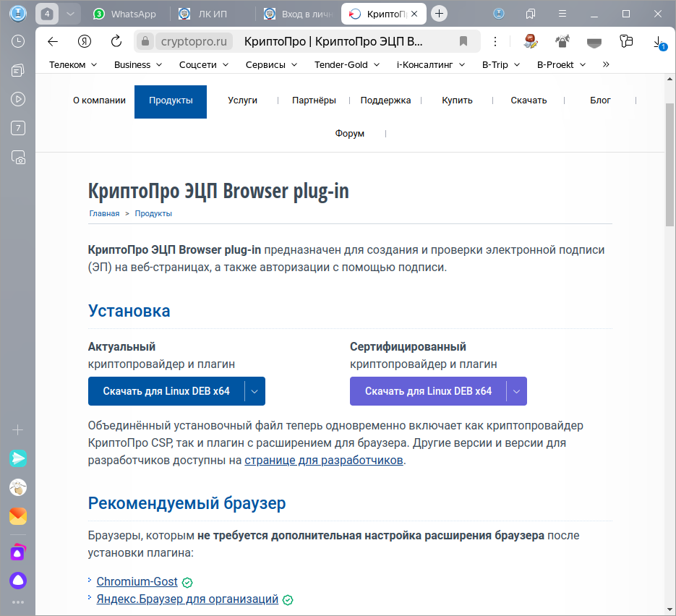This screenshot has width=676, height=616.
Task: Open the sidebar notes icon
Action: click(x=17, y=70)
